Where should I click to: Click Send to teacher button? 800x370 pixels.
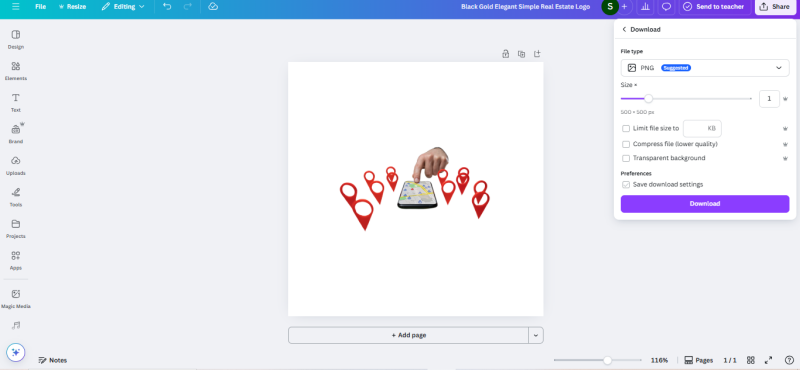click(713, 7)
